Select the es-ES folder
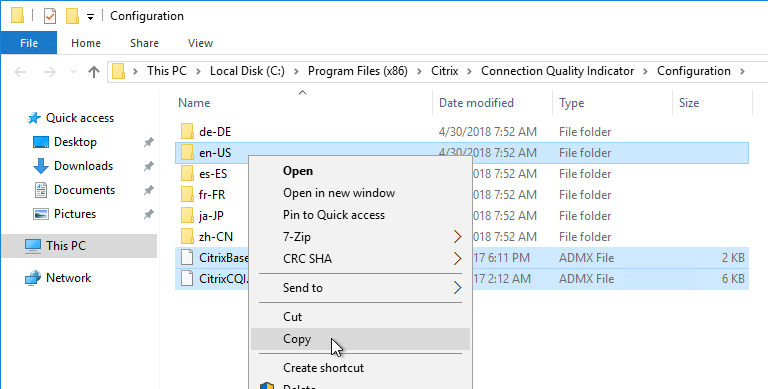The height and width of the screenshot is (389, 768). click(213, 174)
